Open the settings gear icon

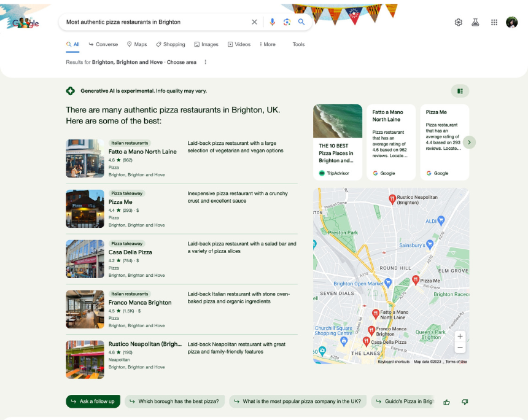pos(458,22)
